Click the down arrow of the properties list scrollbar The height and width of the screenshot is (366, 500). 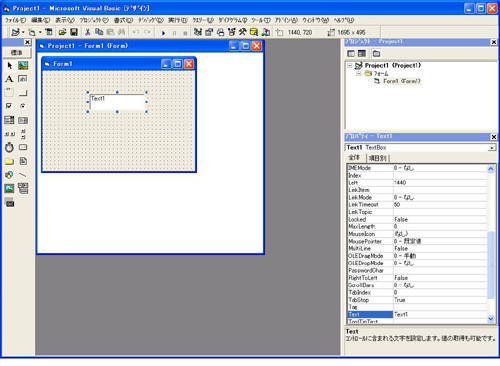coord(491,319)
